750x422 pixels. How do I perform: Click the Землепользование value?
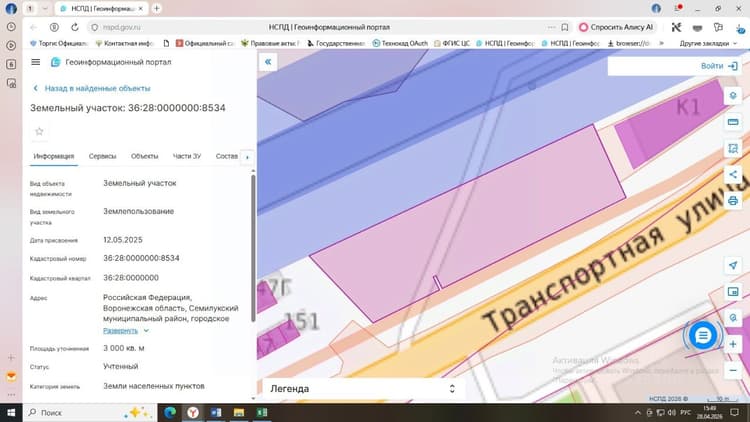pyautogui.click(x=139, y=211)
